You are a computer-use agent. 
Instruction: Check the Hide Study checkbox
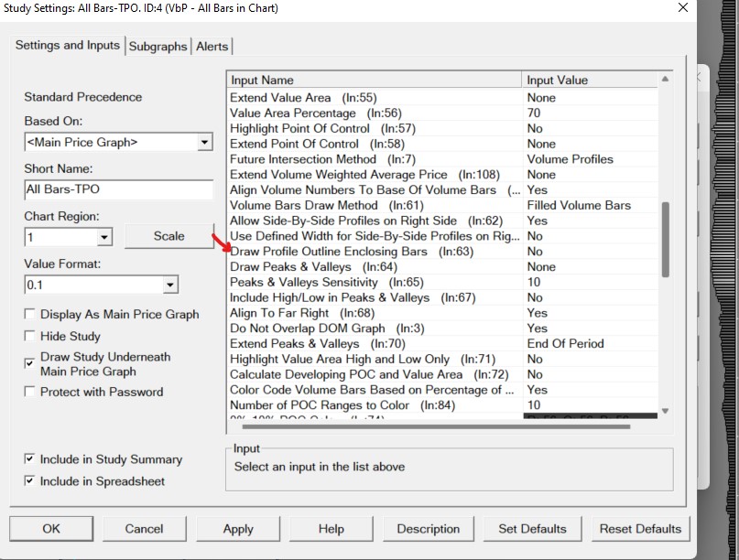coord(29,336)
